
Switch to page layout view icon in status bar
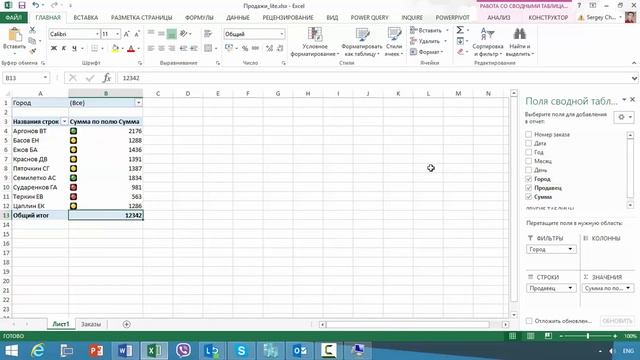530,336
